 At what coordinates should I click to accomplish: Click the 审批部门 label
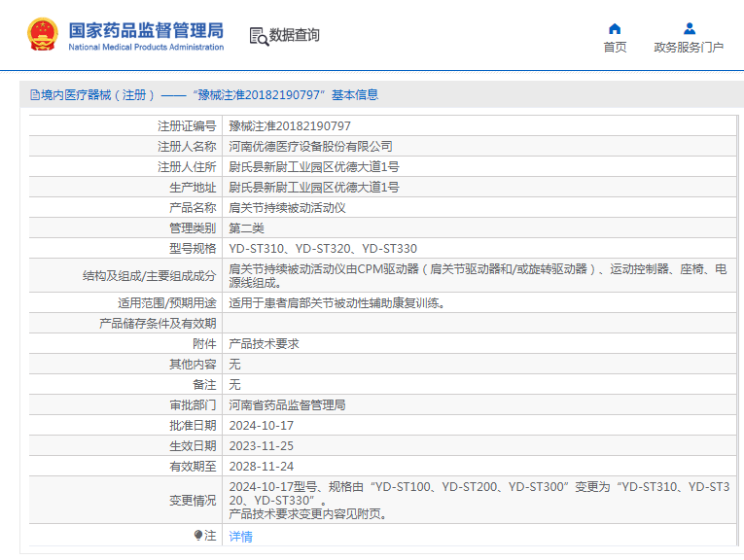click(x=193, y=405)
